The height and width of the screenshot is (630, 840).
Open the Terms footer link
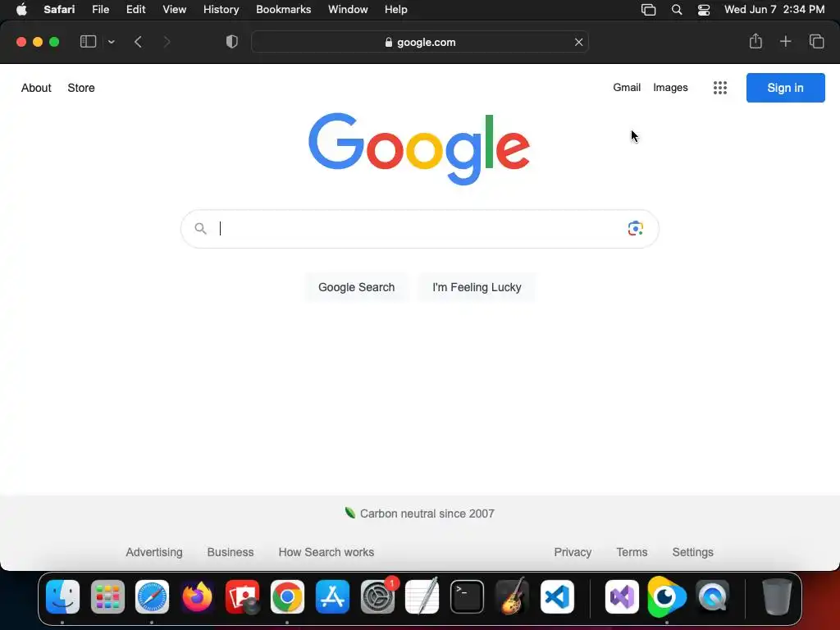coord(632,552)
